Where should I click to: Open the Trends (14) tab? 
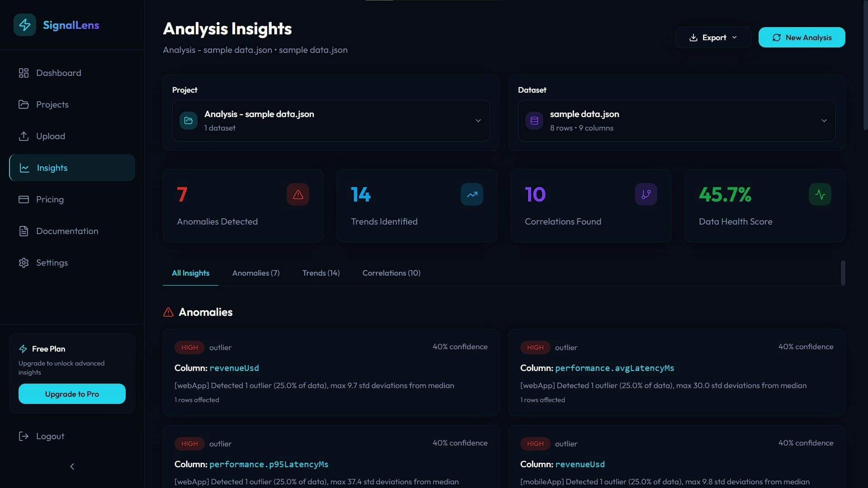321,273
